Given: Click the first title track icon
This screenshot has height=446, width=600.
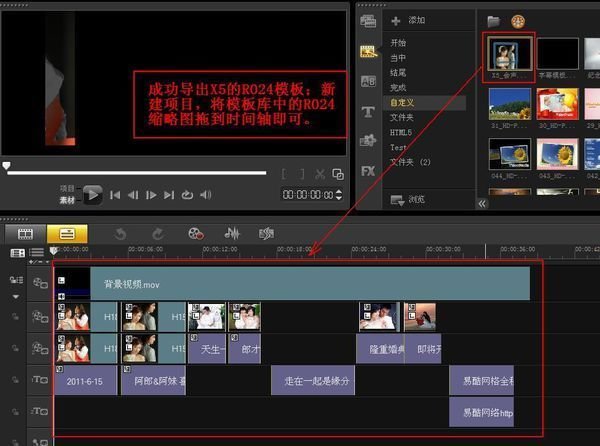Looking at the screenshot, I should click(x=40, y=380).
